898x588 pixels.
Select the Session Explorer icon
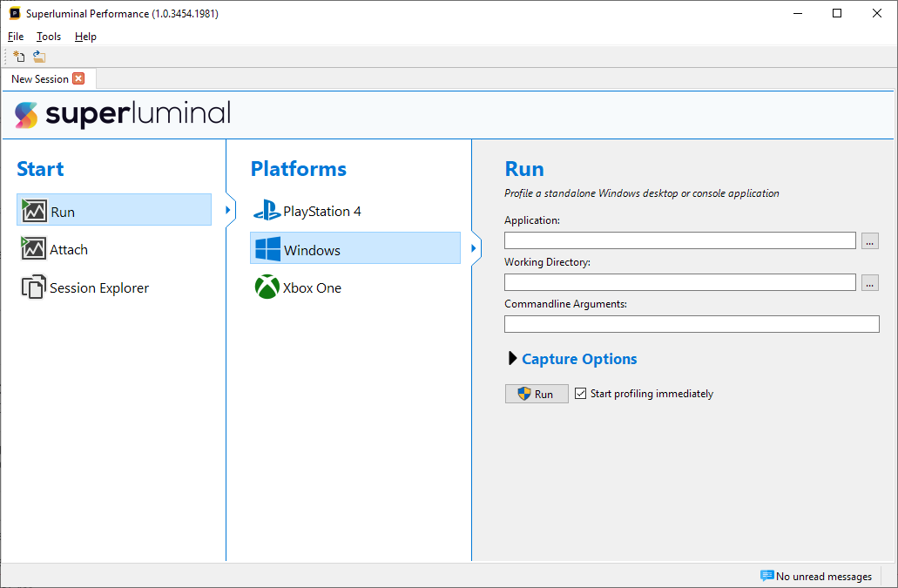[34, 287]
